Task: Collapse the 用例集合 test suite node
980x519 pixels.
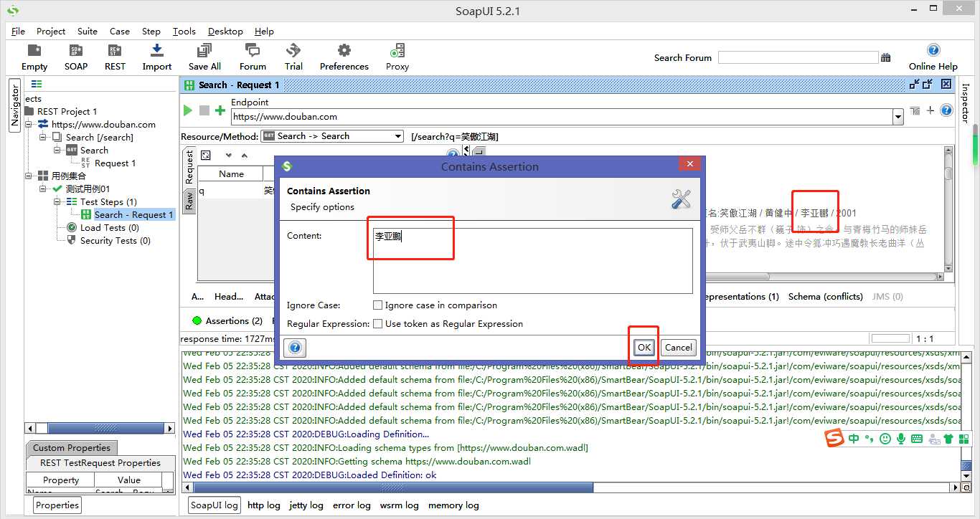Action: 29,176
